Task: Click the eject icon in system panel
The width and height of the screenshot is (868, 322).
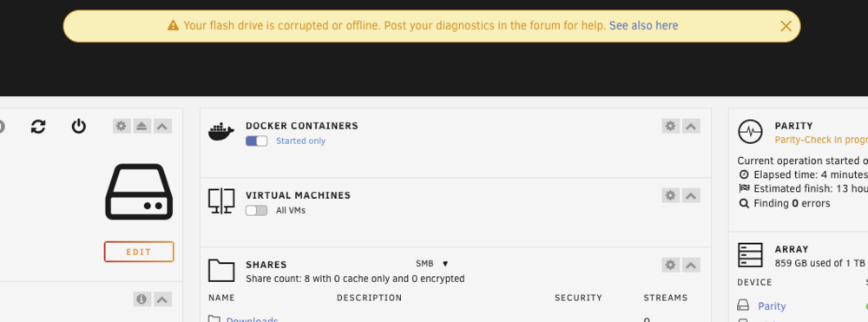Action: coord(141,126)
